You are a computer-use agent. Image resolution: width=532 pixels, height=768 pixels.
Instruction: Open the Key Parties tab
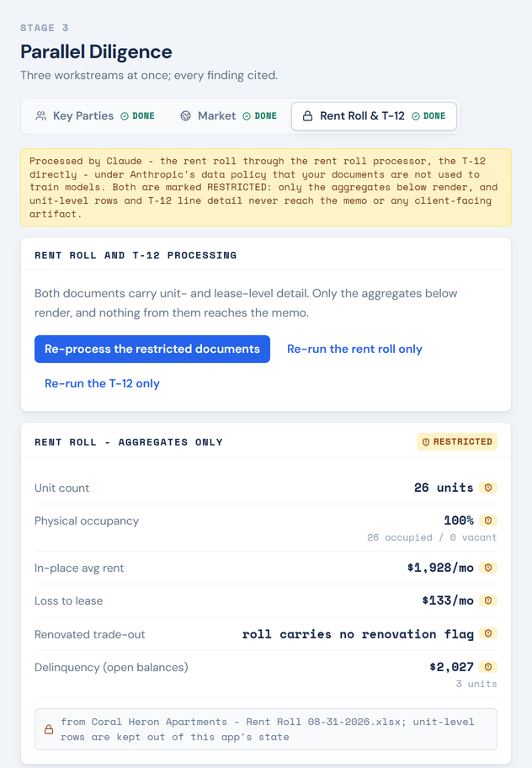coord(94,116)
